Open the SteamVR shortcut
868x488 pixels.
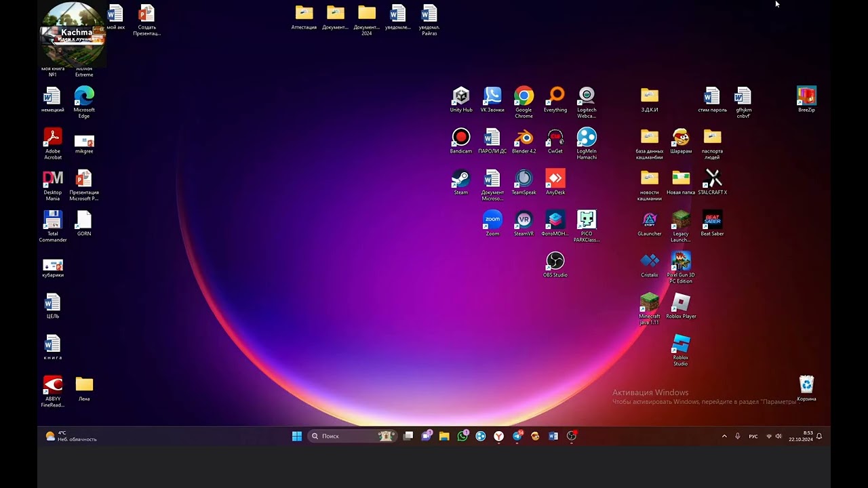click(524, 224)
